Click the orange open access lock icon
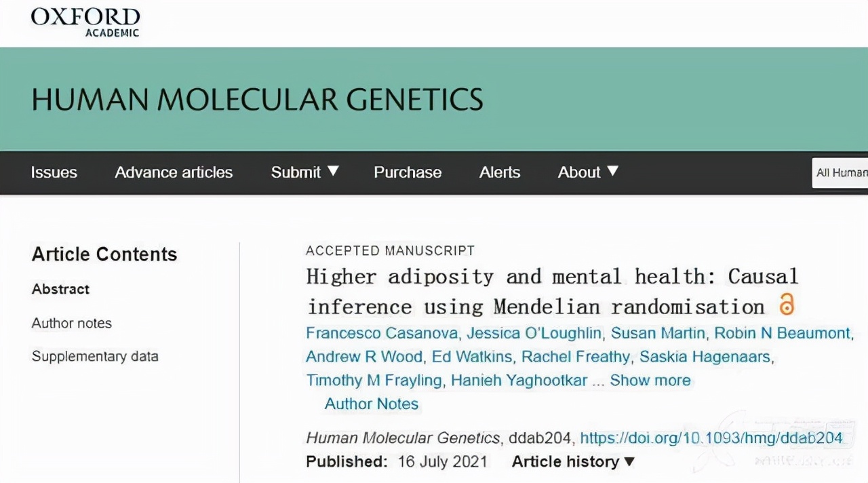The image size is (868, 483). pos(787,305)
